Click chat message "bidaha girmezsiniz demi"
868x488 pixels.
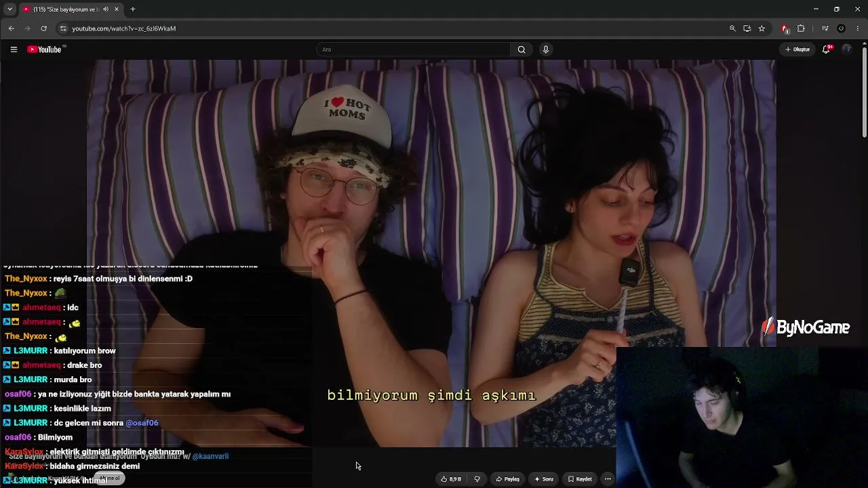(95, 466)
